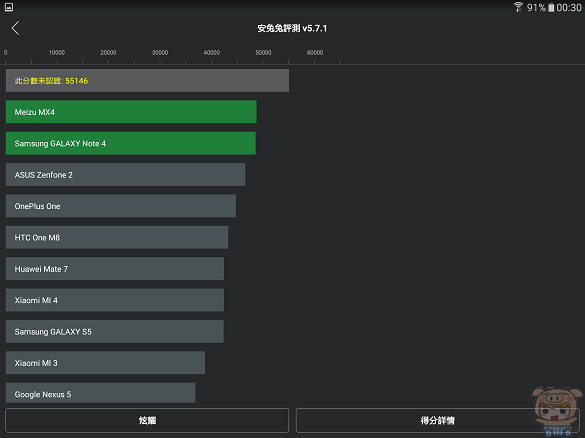Click the 30000 axis label
Screen dimensions: 585x438
[x=160, y=53]
